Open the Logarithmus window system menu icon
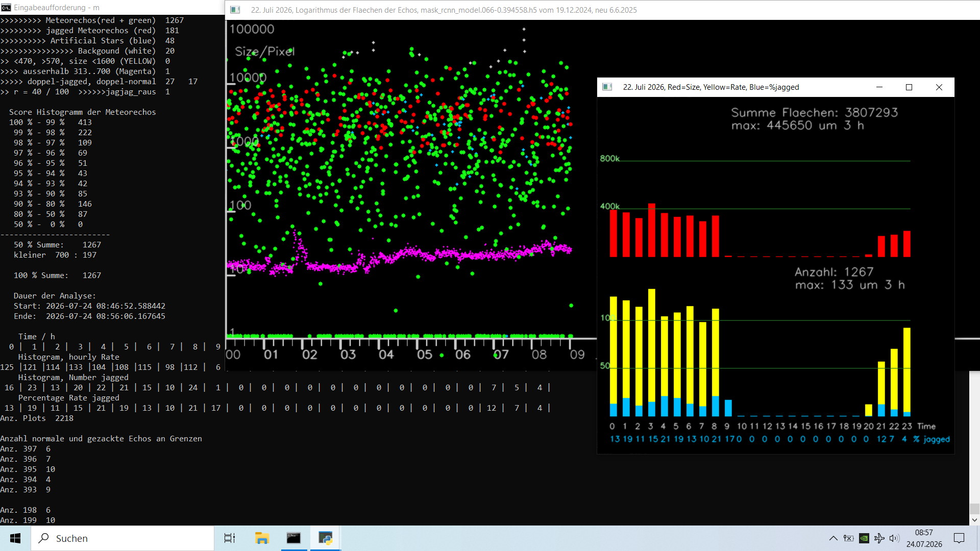 click(235, 10)
